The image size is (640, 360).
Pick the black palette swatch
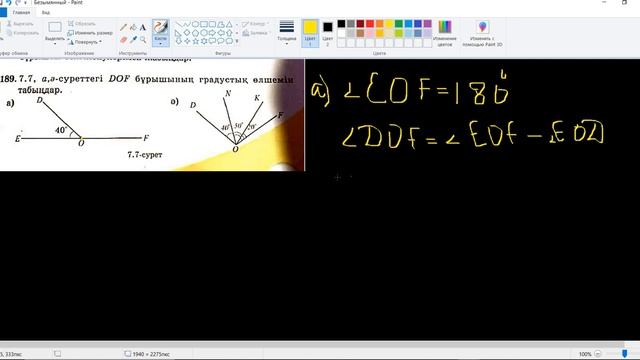tap(341, 24)
